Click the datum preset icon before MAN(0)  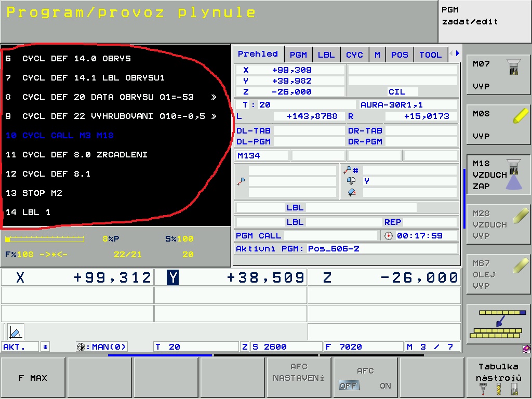click(81, 347)
